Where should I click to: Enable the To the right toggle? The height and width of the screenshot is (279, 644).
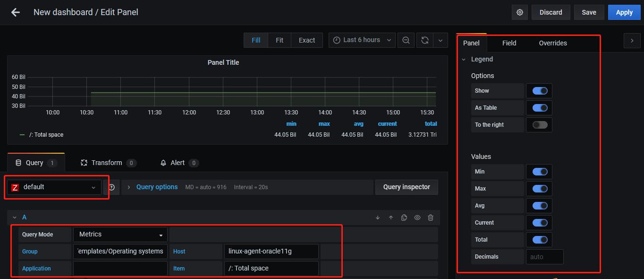coord(540,125)
